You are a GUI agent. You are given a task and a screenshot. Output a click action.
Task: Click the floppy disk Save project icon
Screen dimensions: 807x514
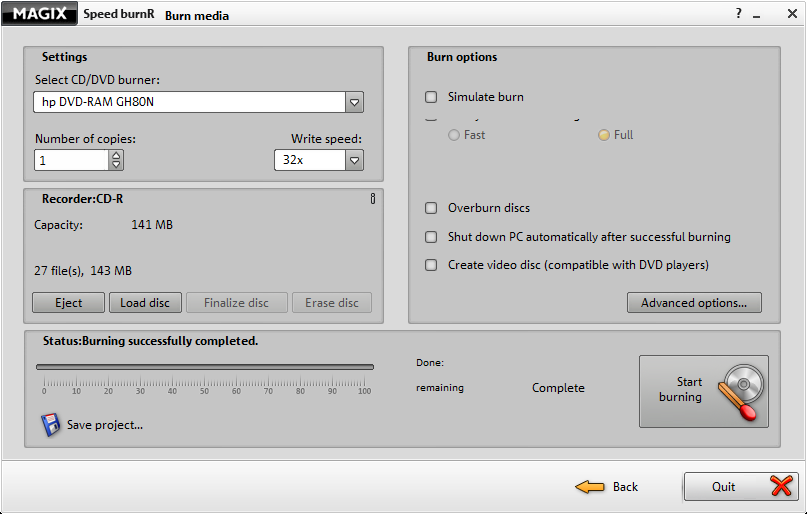point(50,425)
